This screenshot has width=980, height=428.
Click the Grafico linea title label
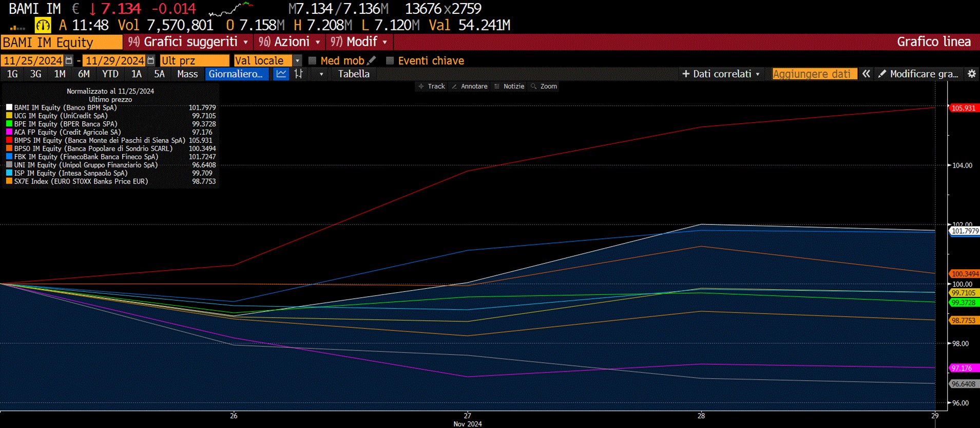point(934,42)
